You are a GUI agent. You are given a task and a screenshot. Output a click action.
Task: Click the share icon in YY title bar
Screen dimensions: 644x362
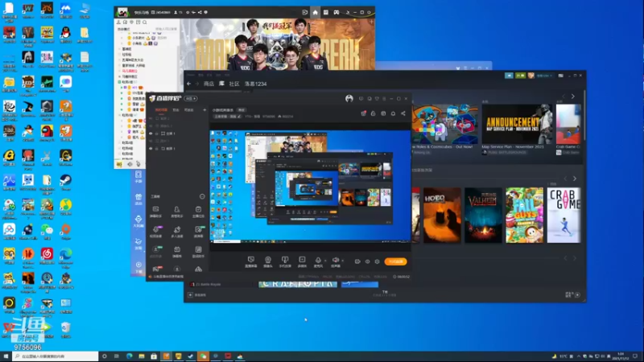(200, 12)
